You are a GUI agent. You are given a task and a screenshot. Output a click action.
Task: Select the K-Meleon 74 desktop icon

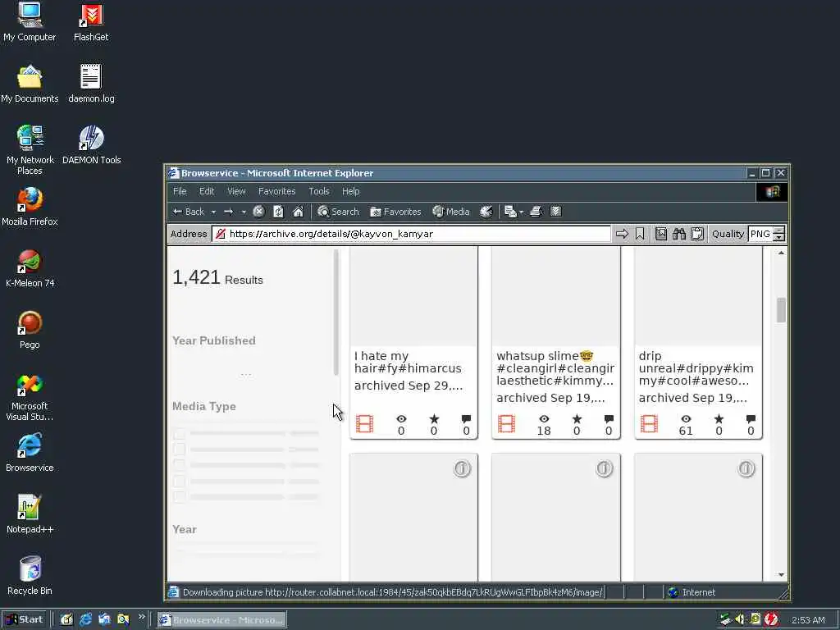click(x=30, y=268)
